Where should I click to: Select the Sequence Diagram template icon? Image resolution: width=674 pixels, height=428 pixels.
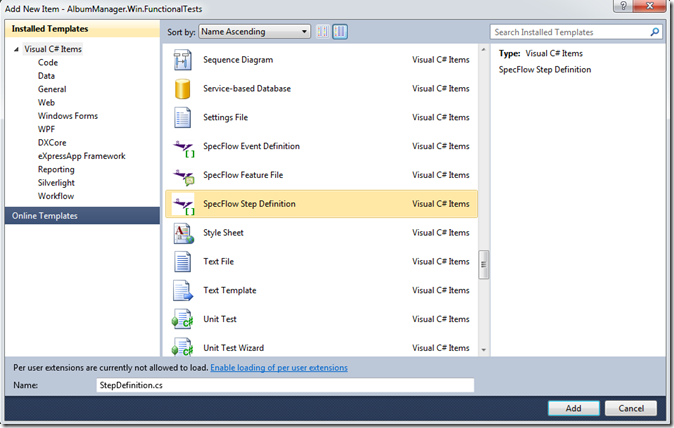pos(183,60)
